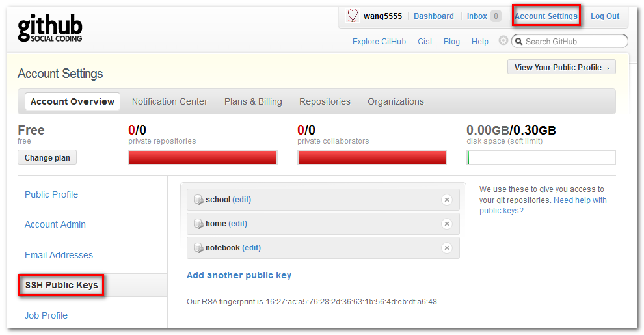Delete the school SSH key with the x icon
The width and height of the screenshot is (644, 335).
[446, 200]
